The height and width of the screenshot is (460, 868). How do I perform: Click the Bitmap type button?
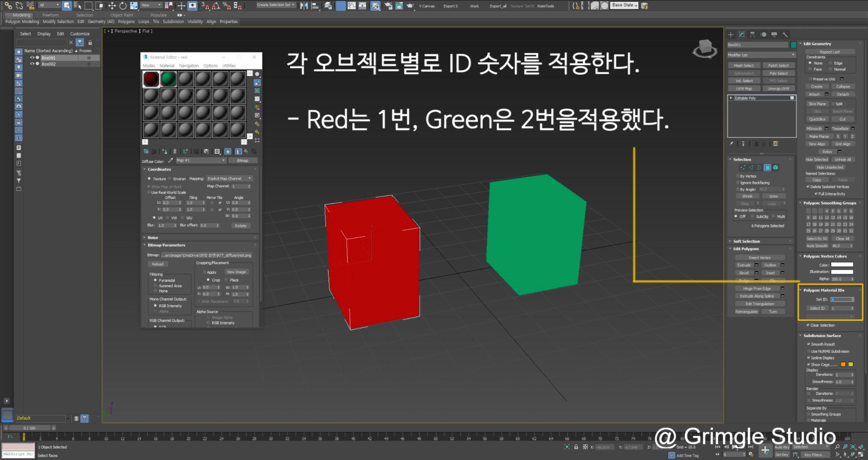click(243, 161)
